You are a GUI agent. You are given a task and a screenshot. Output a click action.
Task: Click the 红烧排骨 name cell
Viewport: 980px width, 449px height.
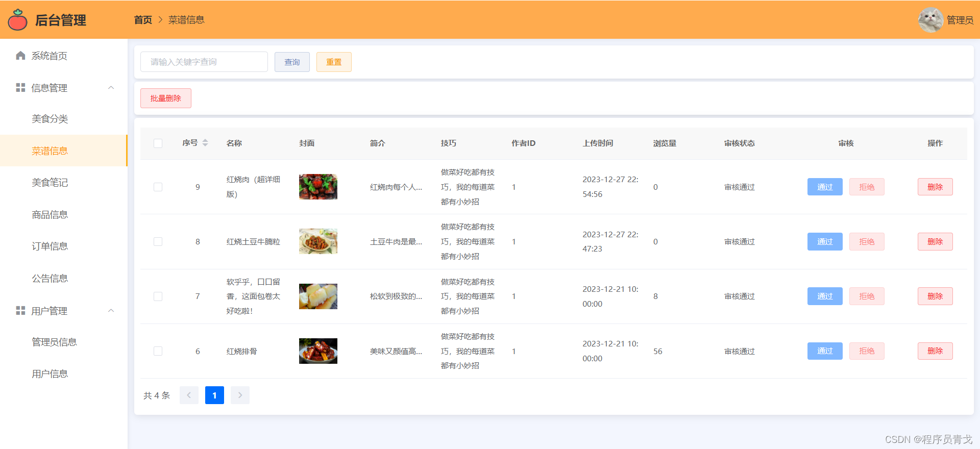click(x=242, y=351)
